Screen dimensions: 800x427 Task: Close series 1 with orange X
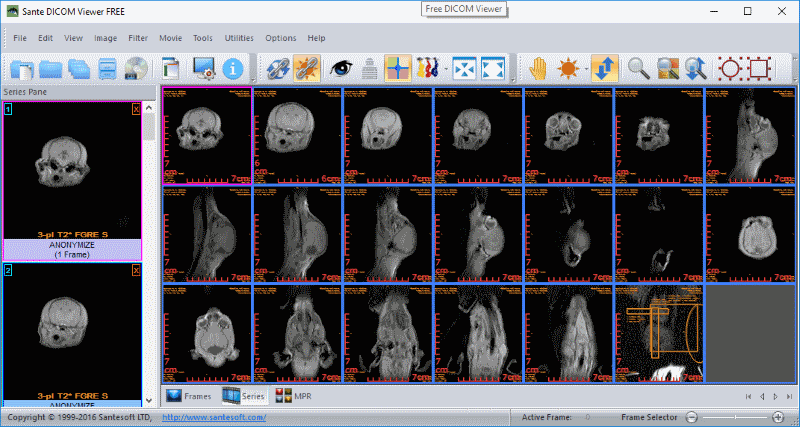(136, 109)
